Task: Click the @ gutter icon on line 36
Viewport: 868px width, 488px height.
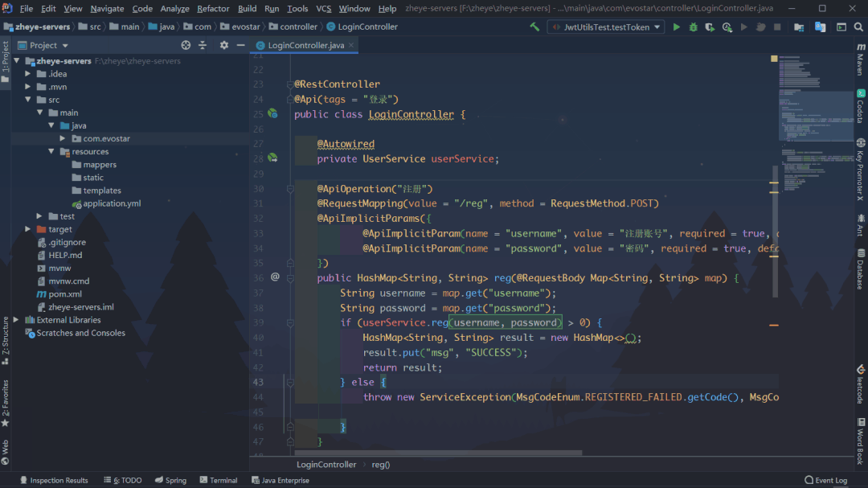Action: [275, 277]
